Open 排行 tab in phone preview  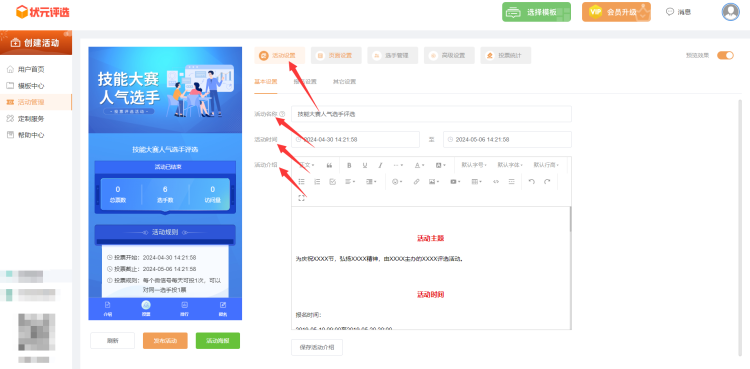[x=184, y=309]
